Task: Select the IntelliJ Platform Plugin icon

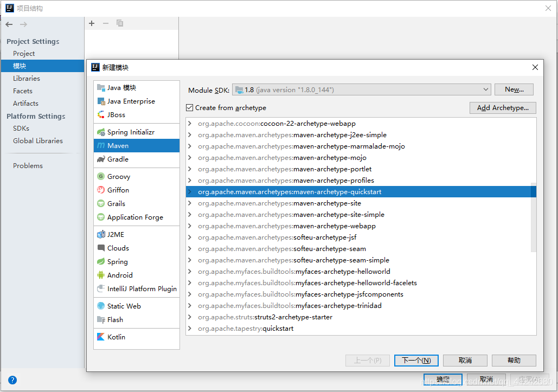Action: pos(101,288)
